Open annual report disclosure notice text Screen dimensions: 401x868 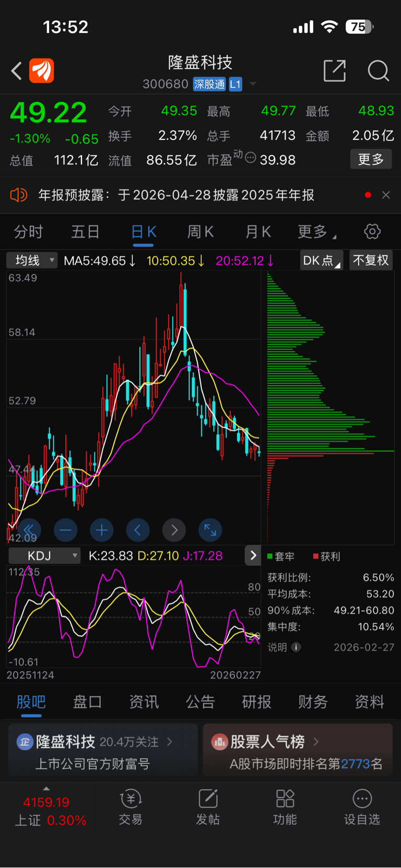click(x=176, y=195)
